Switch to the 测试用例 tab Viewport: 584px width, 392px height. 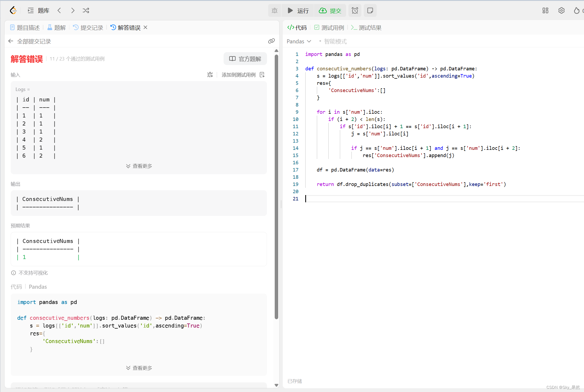coord(329,28)
